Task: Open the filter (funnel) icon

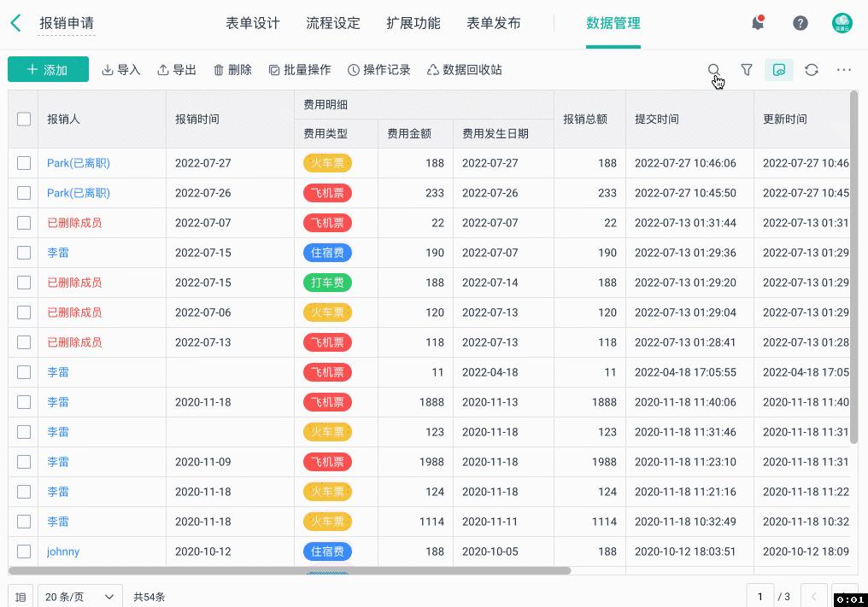Action: tap(747, 70)
